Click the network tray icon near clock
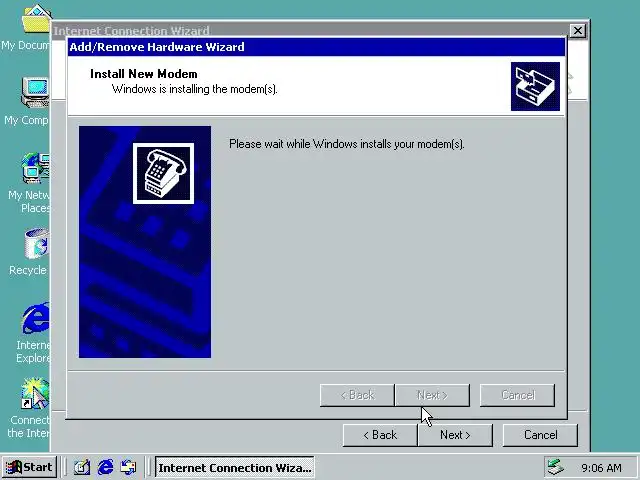Viewport: 640px width, 480px height. point(555,467)
